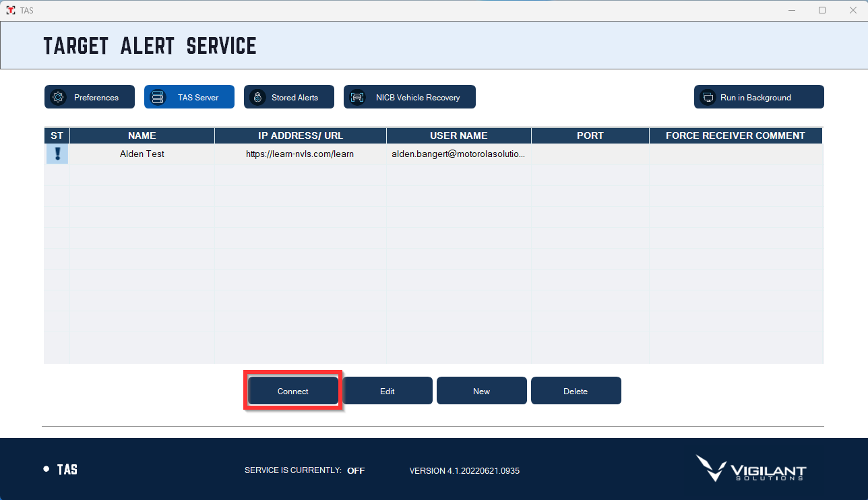Select the alden.bangert@motorolasolutio... user name cell
868x500 pixels.
point(459,154)
